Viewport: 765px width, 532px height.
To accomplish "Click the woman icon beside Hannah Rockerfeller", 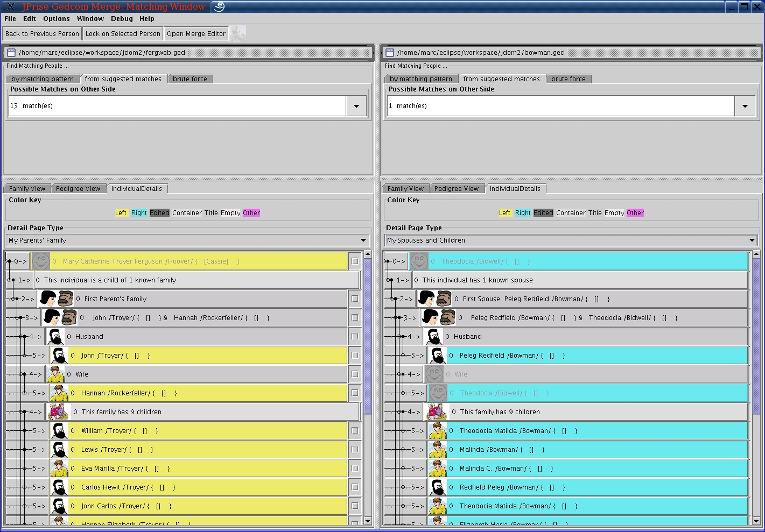I will point(59,393).
